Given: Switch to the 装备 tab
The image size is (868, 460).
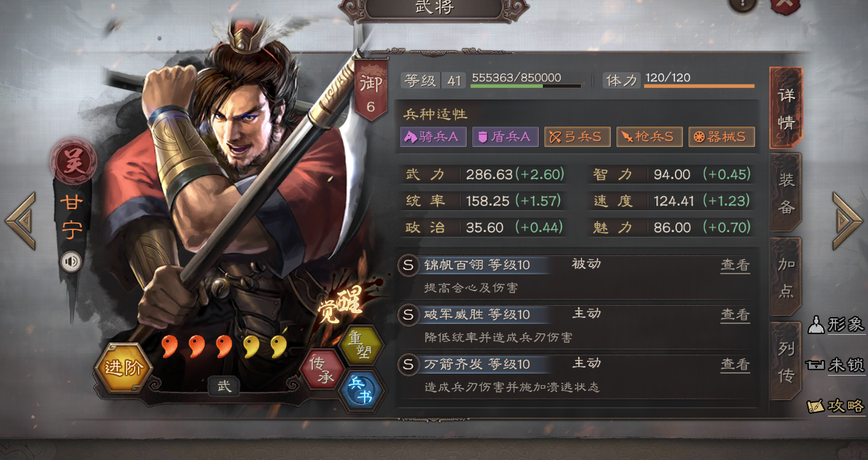Looking at the screenshot, I should pos(786,193).
